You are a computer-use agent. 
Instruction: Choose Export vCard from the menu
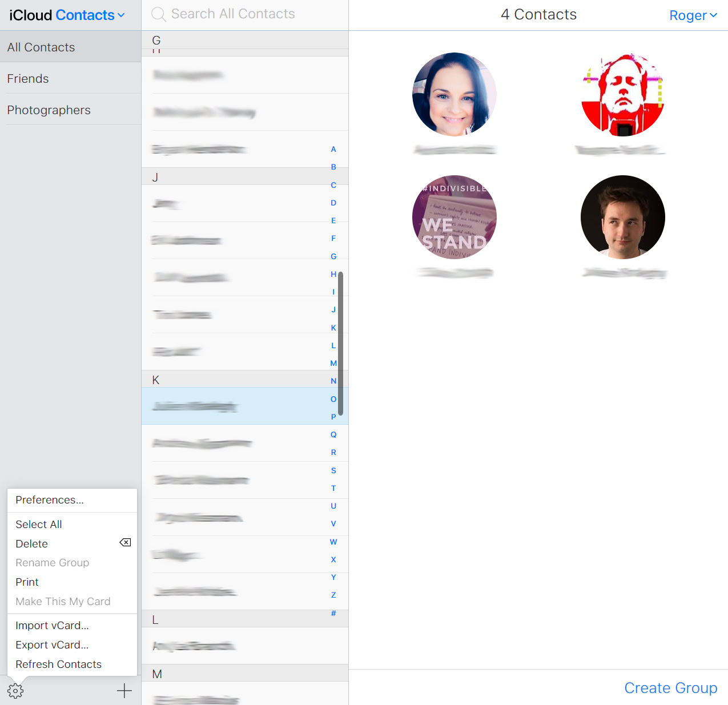pos(52,644)
